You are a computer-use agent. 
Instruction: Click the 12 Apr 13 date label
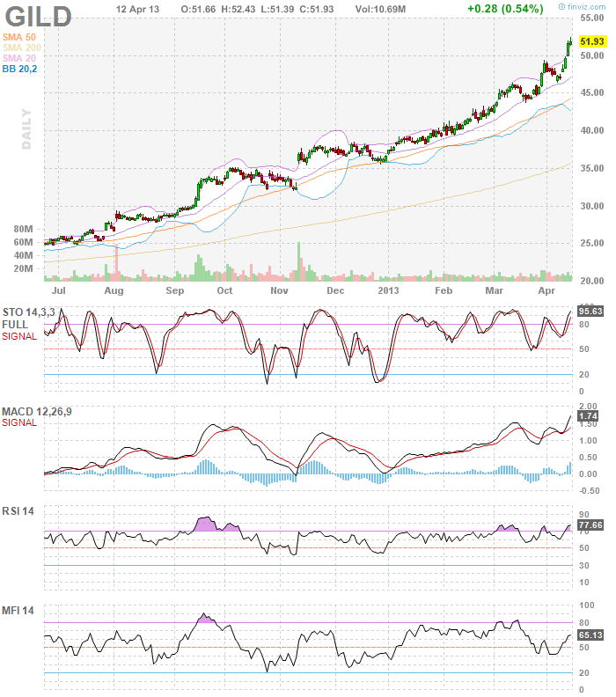click(138, 8)
